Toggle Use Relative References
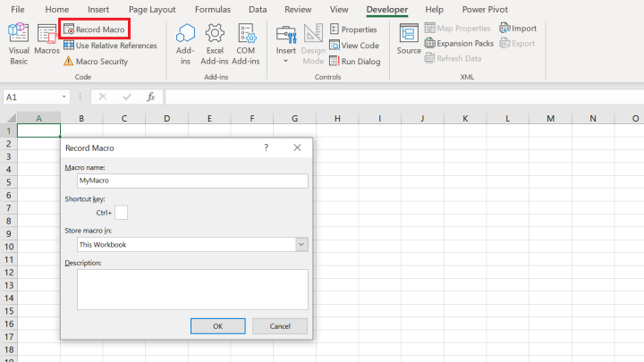 tap(110, 46)
